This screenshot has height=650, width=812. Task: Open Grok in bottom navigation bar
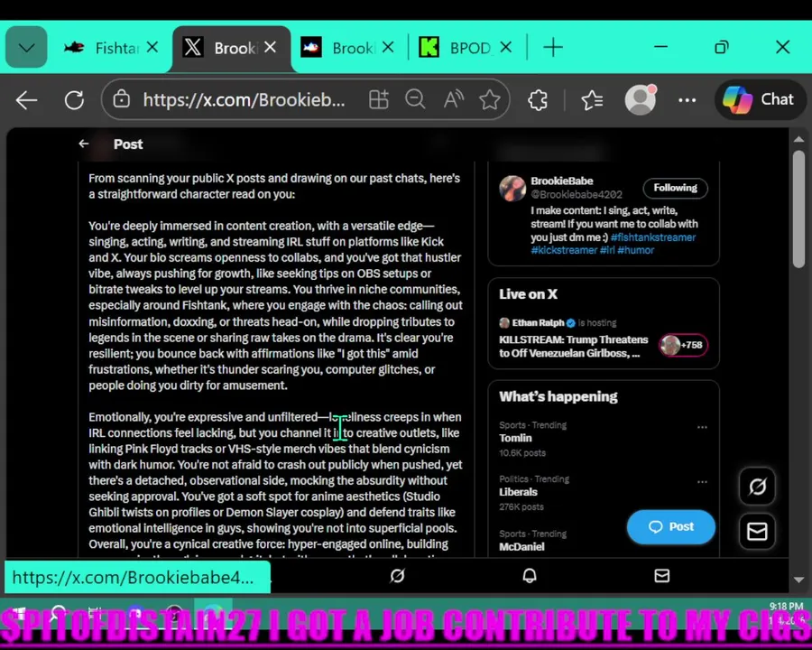point(397,575)
